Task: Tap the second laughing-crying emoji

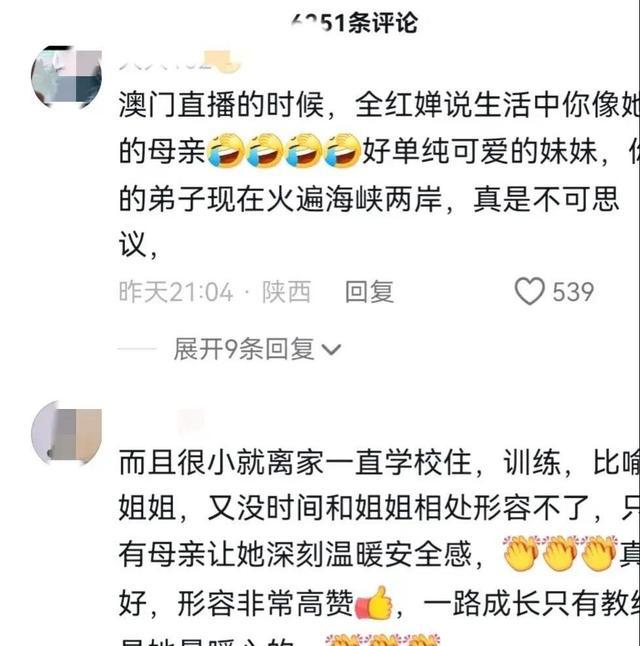Action: tap(264, 151)
